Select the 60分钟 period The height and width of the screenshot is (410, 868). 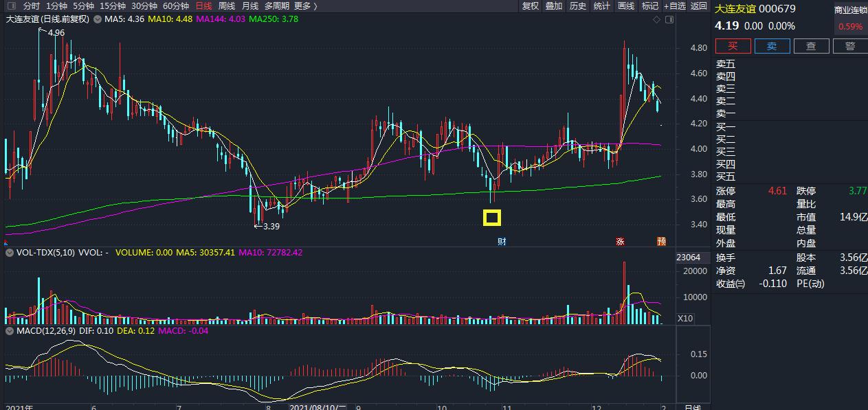point(176,6)
